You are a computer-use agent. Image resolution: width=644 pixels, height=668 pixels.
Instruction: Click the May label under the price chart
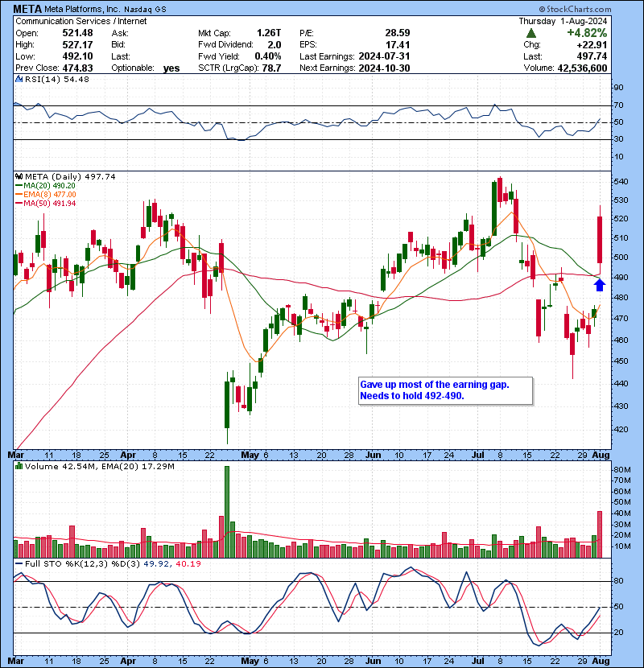[x=250, y=455]
